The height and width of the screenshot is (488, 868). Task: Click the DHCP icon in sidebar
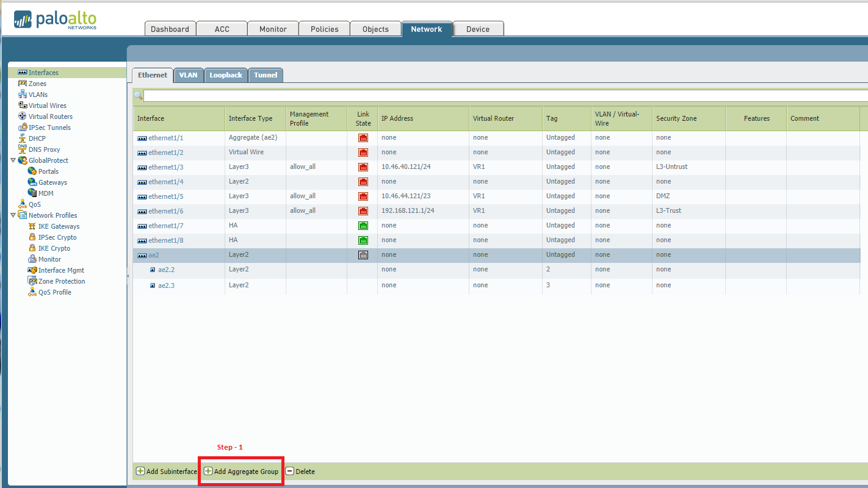pyautogui.click(x=23, y=138)
